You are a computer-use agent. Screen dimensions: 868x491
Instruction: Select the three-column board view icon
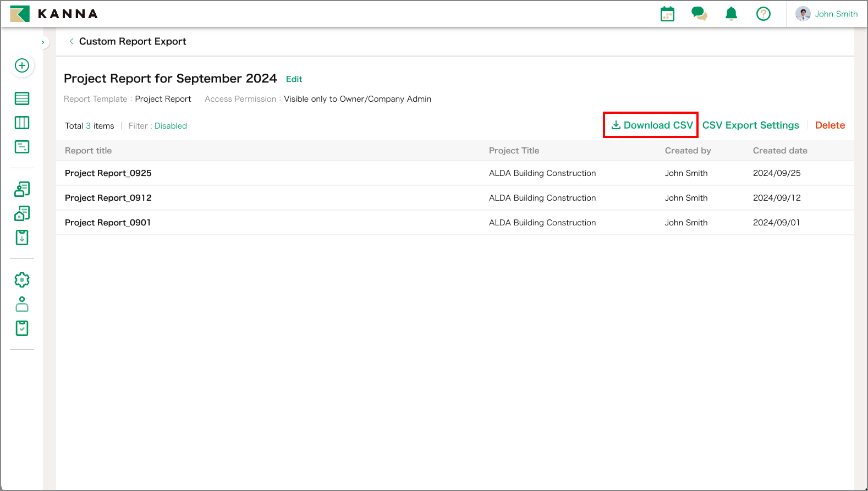click(x=22, y=123)
